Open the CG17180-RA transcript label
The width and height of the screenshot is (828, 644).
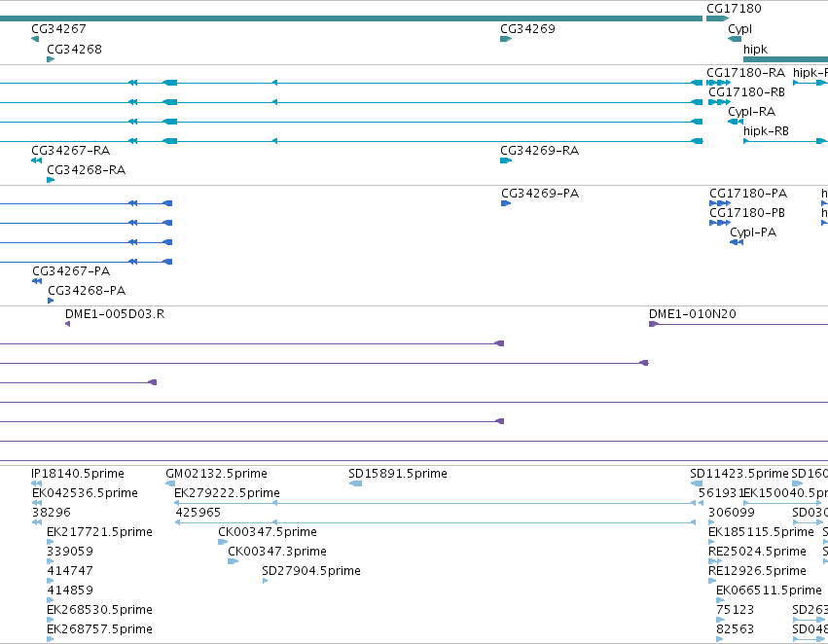[745, 72]
